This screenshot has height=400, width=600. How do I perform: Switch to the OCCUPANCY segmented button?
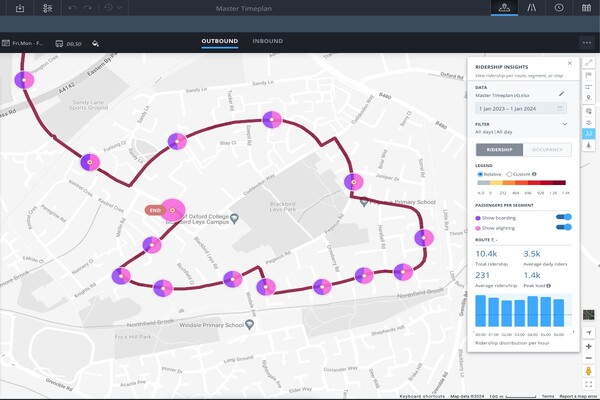[x=547, y=150]
